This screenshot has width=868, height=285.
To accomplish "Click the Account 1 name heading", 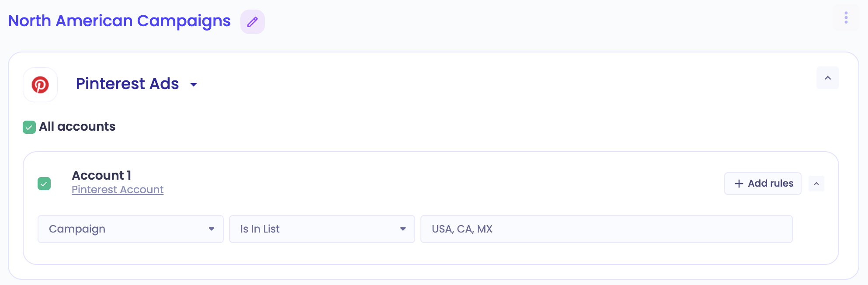I will pos(101,175).
